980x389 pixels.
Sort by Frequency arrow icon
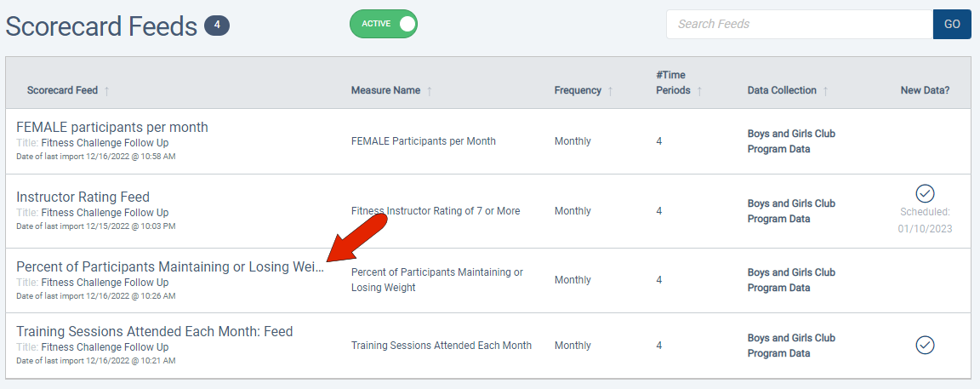point(611,91)
